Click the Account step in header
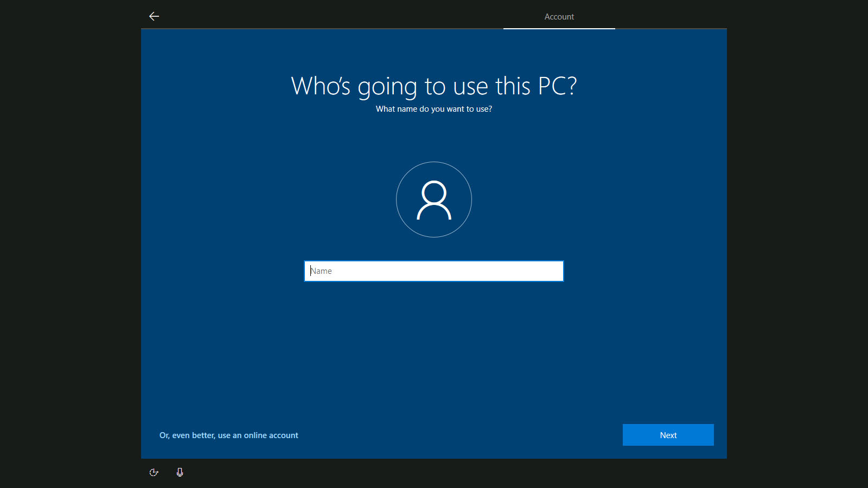The image size is (868, 488). (559, 17)
